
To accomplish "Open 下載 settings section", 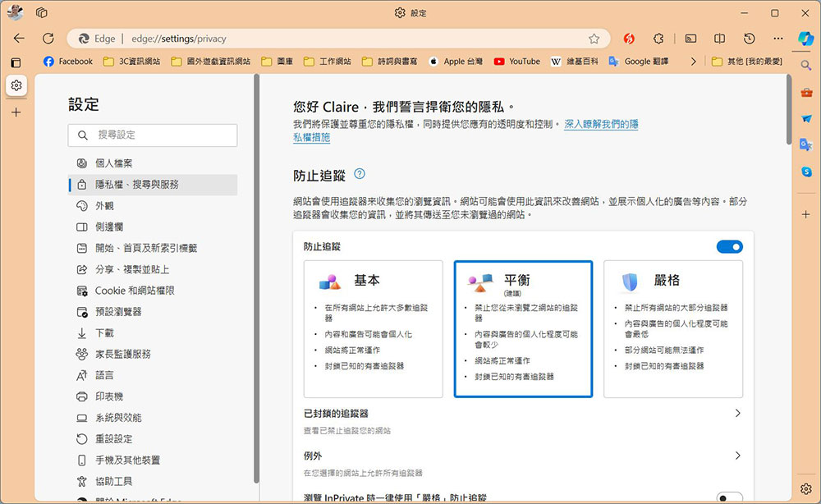I will 153,333.
